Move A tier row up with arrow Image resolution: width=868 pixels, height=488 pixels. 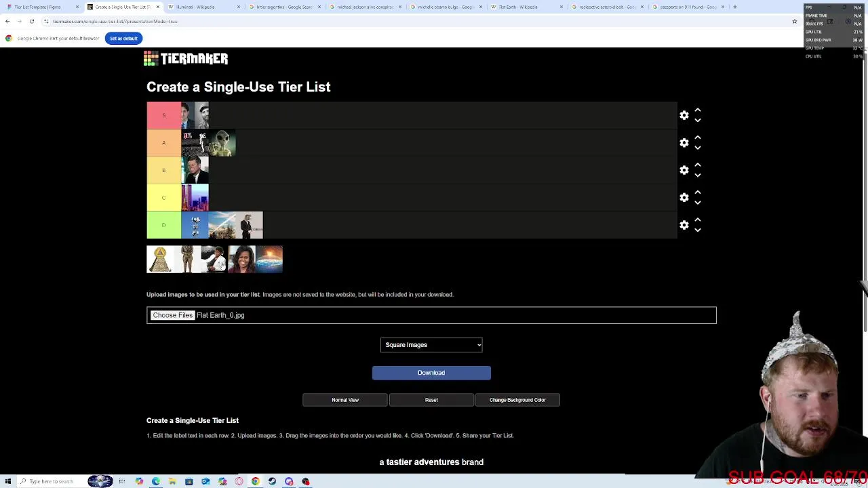[x=697, y=138]
